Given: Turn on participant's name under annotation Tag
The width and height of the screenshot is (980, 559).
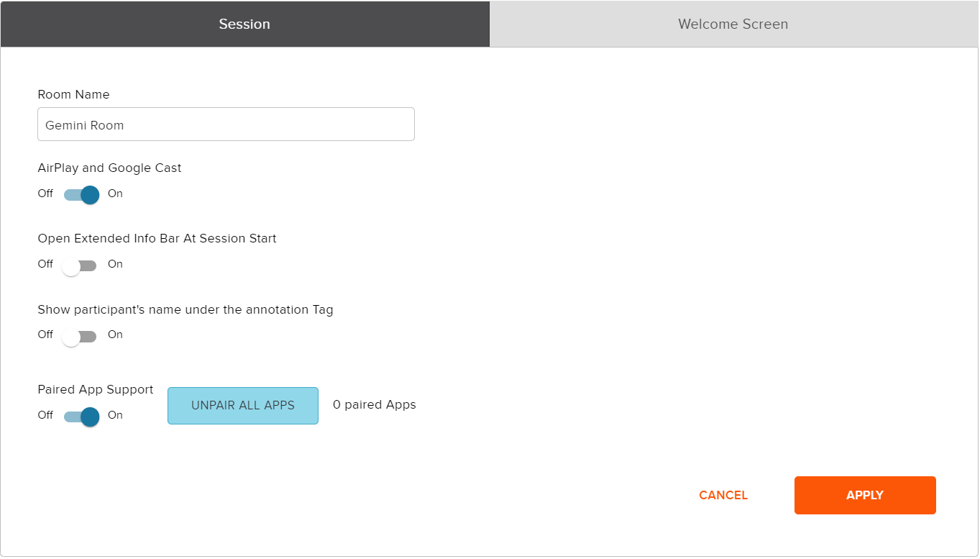Looking at the screenshot, I should tap(79, 335).
